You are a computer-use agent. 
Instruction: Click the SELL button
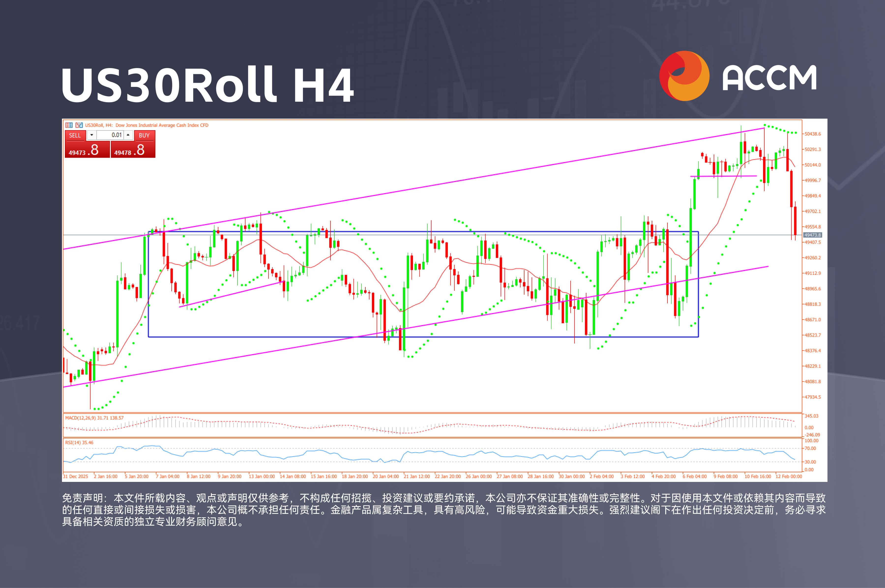[x=75, y=135]
